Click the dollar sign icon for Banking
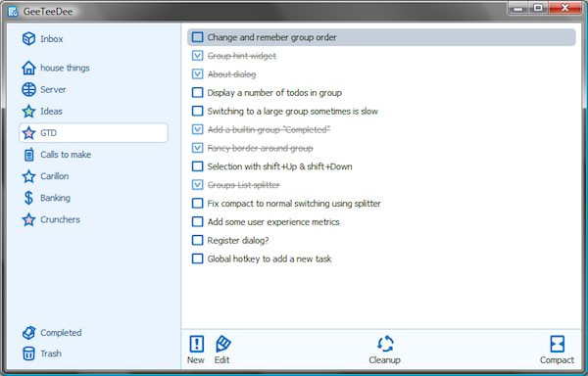588x376 pixels. (28, 198)
